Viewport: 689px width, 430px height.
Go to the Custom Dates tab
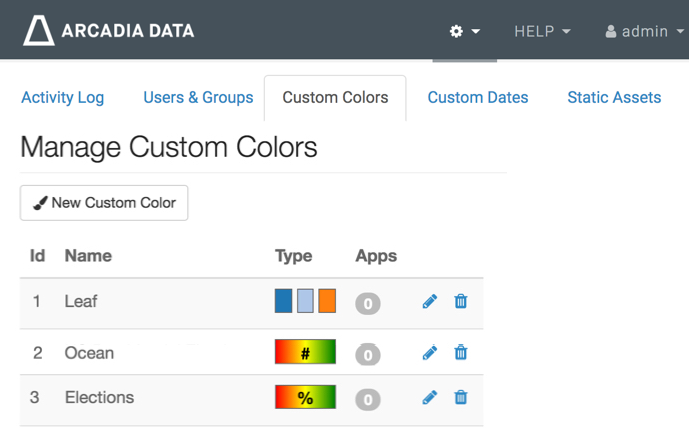coord(478,97)
